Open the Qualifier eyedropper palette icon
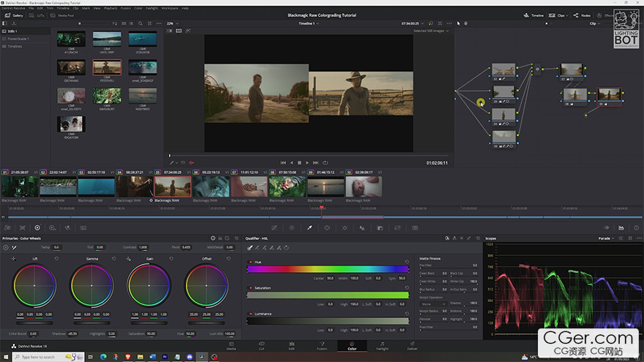The image size is (644, 362). [x=310, y=227]
